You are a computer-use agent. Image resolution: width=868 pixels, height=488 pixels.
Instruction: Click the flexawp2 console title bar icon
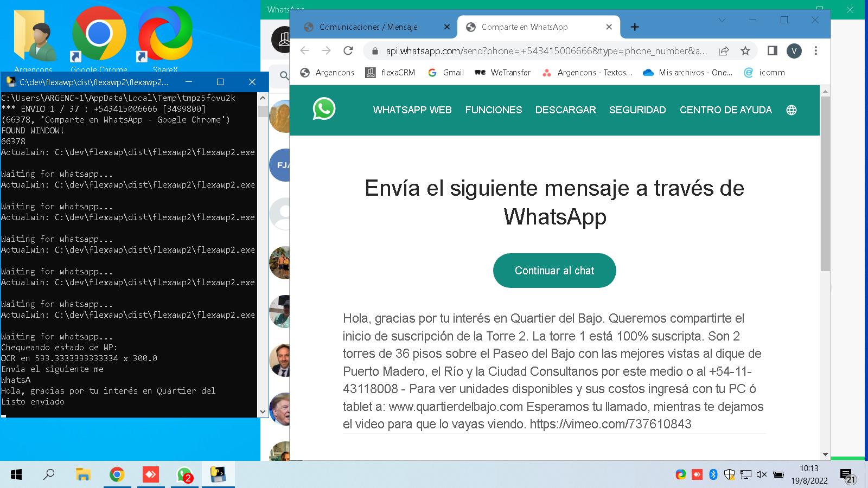pyautogui.click(x=10, y=82)
